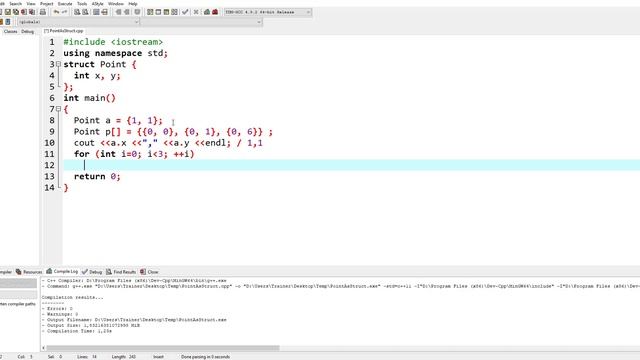This screenshot has width=640, height=360.
Task: Click the Rebuild All toolbar icon
Action: coord(174,12)
